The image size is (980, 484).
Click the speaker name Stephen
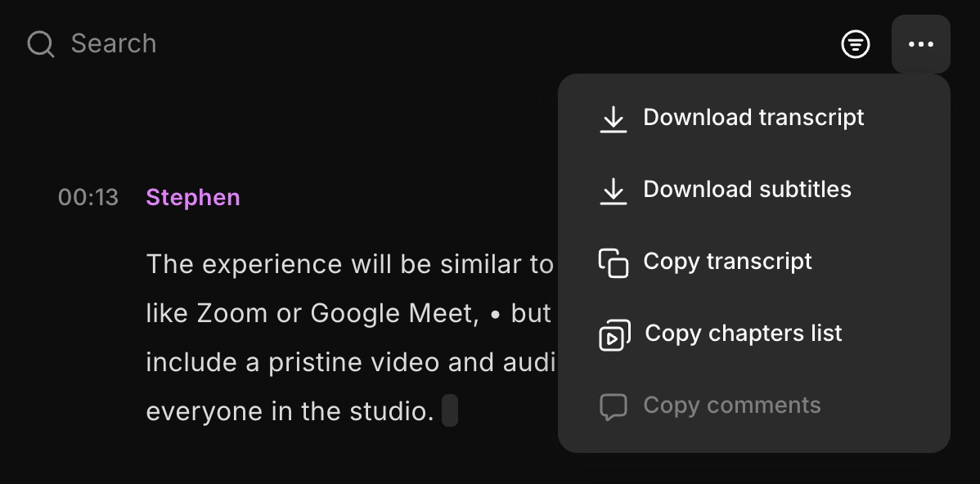(x=193, y=198)
